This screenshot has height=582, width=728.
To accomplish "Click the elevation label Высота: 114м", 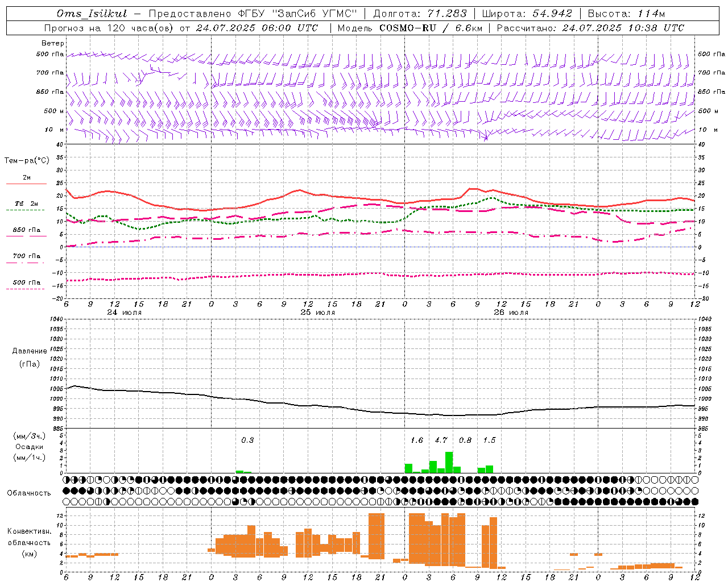I will (x=626, y=14).
